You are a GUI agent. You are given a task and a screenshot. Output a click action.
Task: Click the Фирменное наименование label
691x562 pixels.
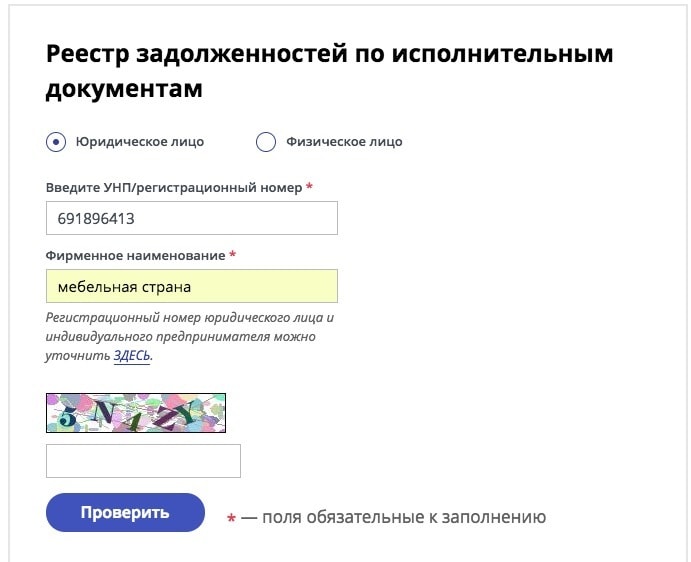135,256
